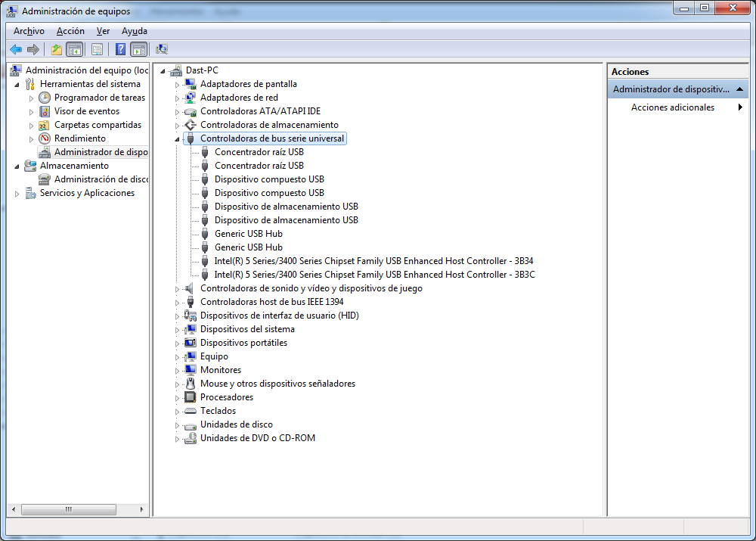
Task: Open the Acción menu
Action: 70,31
